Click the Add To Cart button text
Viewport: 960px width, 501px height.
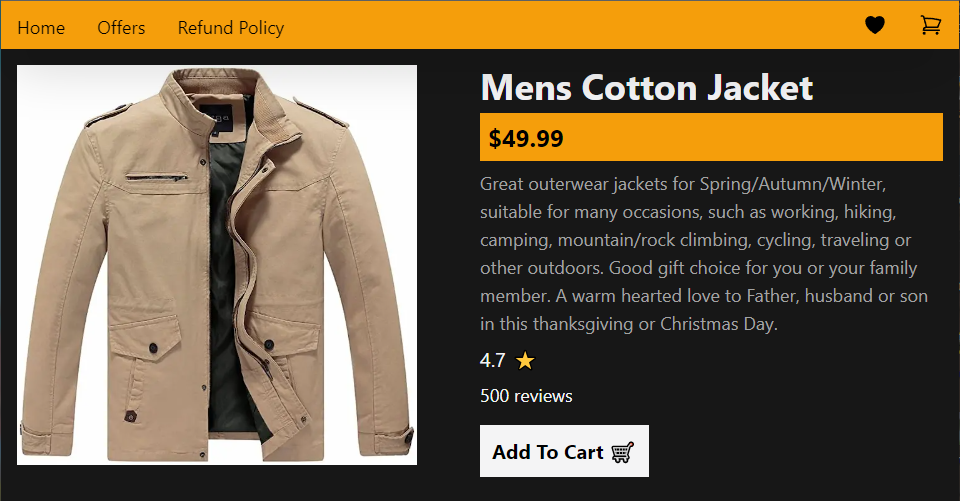pyautogui.click(x=548, y=452)
